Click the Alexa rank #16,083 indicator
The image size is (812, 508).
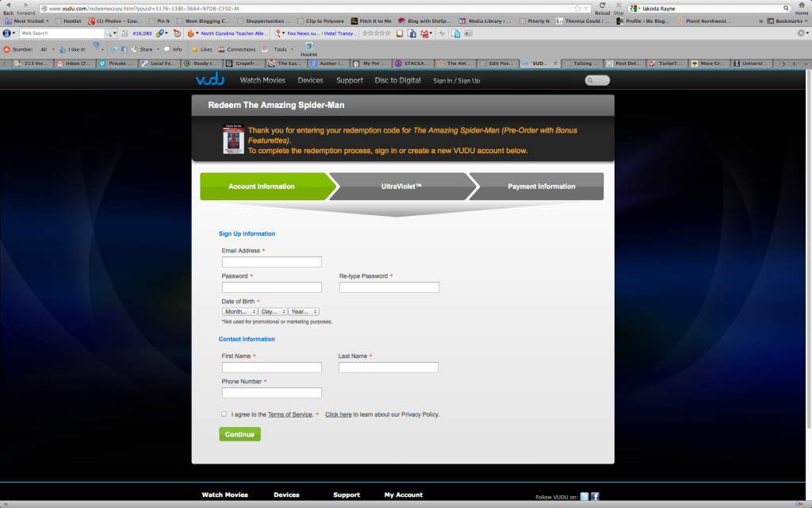click(142, 33)
